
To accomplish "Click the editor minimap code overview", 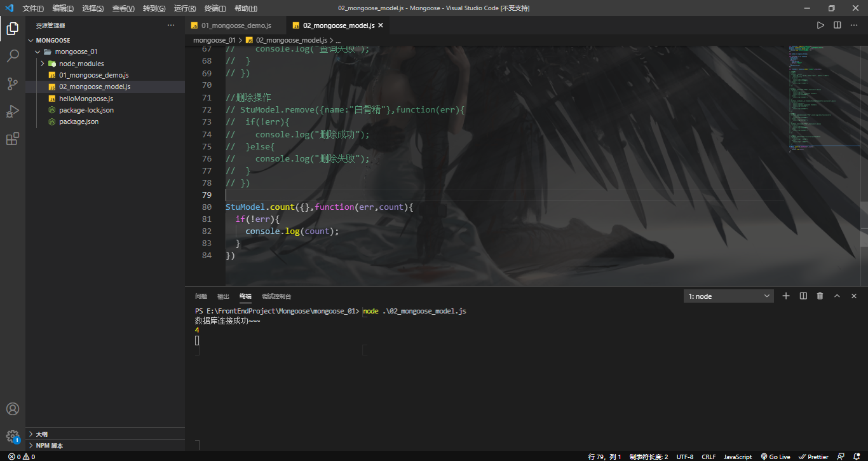I will click(x=824, y=99).
